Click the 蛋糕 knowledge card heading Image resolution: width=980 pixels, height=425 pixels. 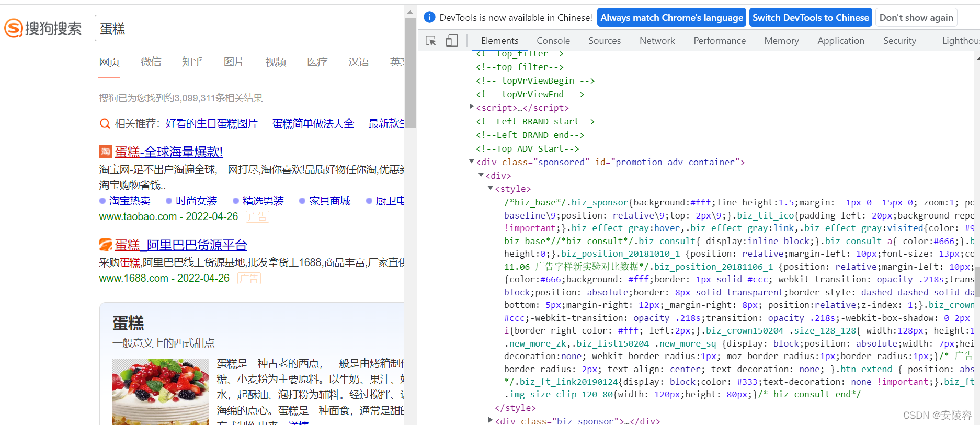point(128,323)
